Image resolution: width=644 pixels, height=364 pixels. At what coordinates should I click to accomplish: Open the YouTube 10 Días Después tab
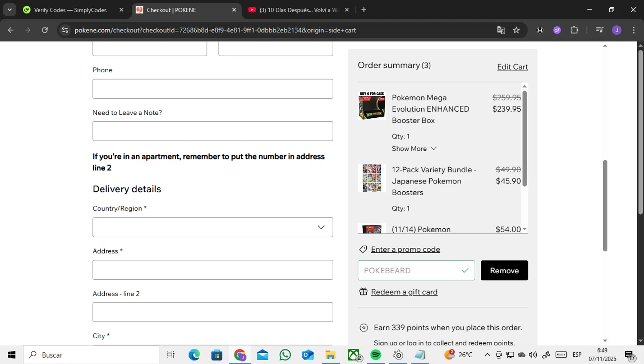[299, 10]
